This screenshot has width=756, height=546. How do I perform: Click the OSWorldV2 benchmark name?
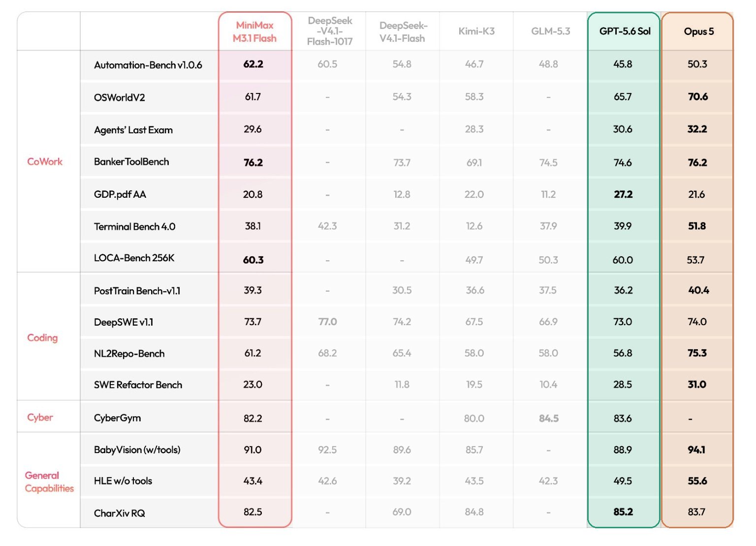119,97
